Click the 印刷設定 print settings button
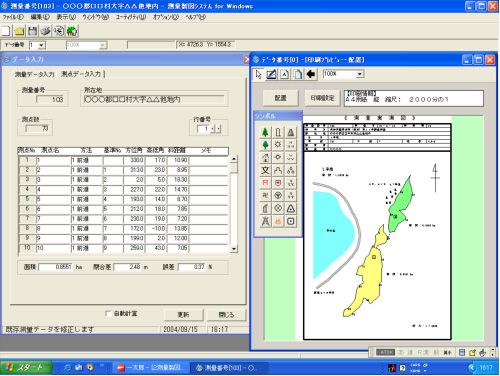 click(322, 98)
